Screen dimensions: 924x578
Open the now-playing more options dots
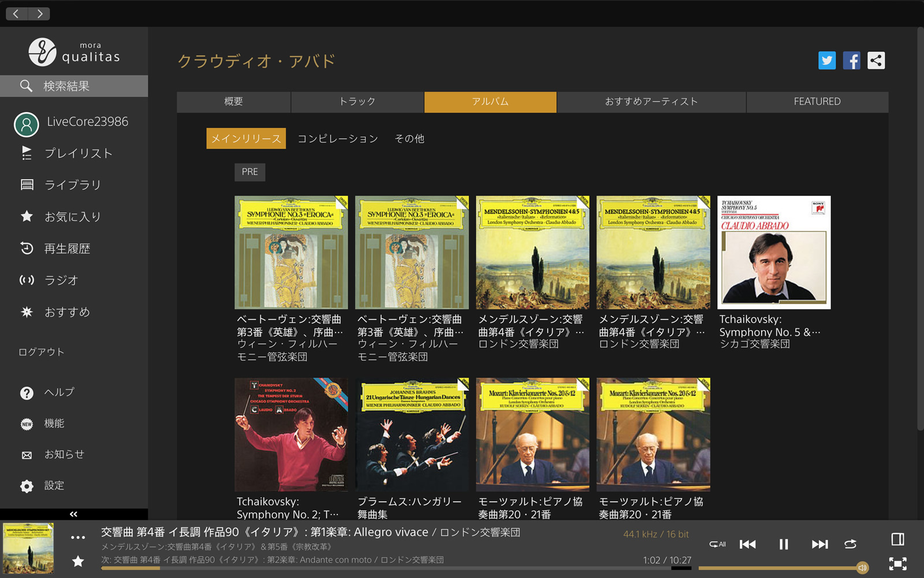[x=78, y=537]
